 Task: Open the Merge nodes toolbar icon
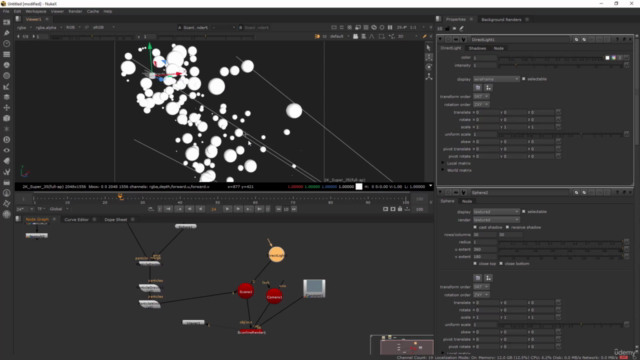(x=7, y=97)
